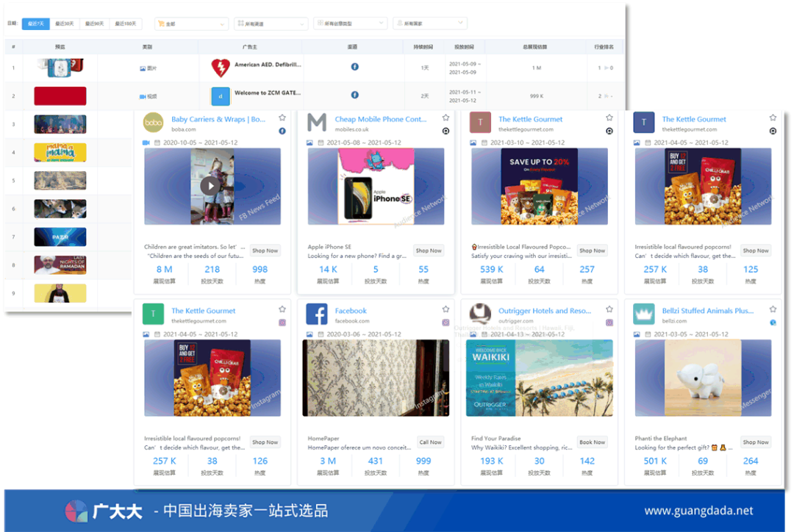
Task: Open the 所有国家 country dropdown
Action: tap(430, 24)
